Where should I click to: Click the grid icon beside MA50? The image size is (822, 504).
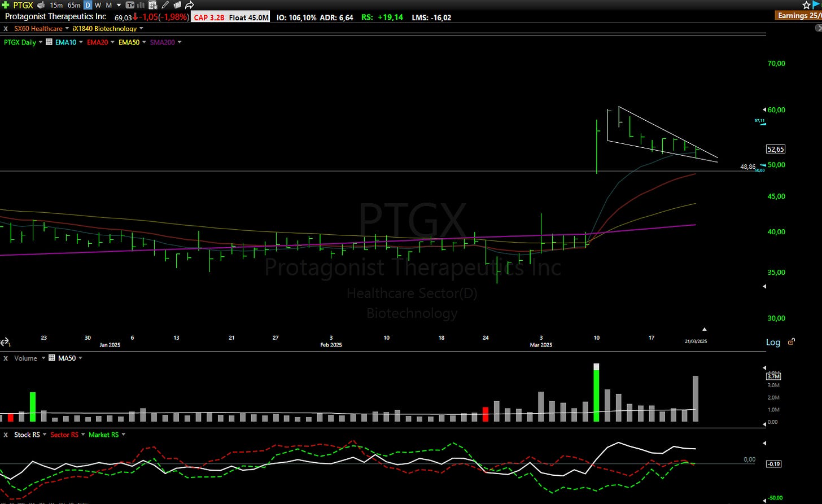pyautogui.click(x=53, y=358)
